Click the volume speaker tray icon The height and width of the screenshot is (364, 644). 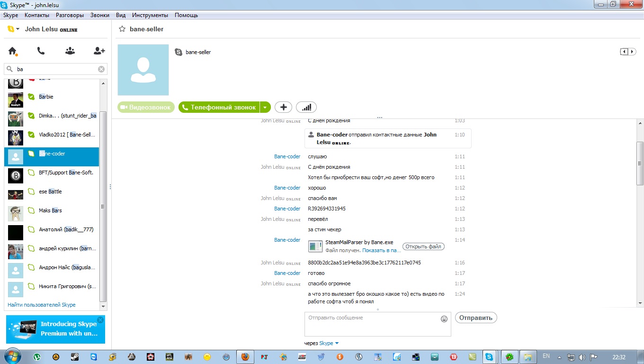pos(582,357)
